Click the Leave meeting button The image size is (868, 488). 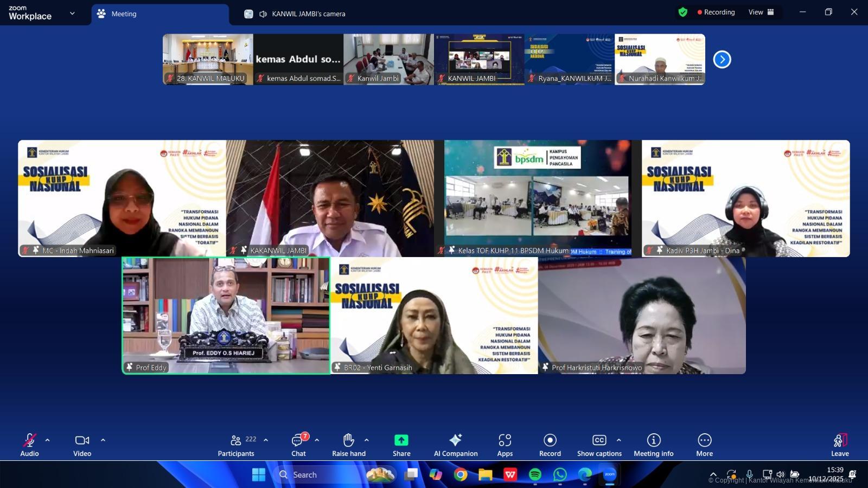click(839, 445)
